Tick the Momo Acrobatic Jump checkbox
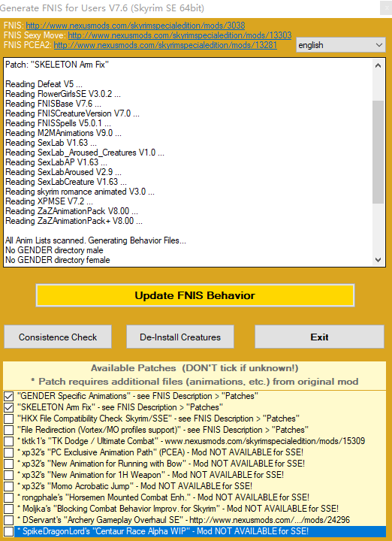The width and height of the screenshot is (392, 541). (x=8, y=486)
